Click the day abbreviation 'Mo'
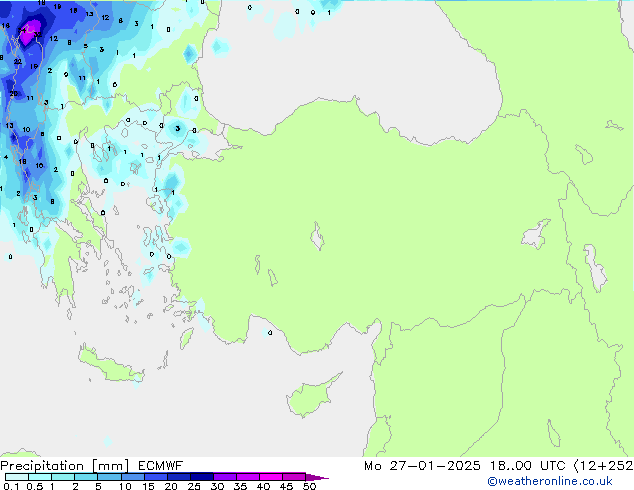The image size is (634, 490). (372, 466)
